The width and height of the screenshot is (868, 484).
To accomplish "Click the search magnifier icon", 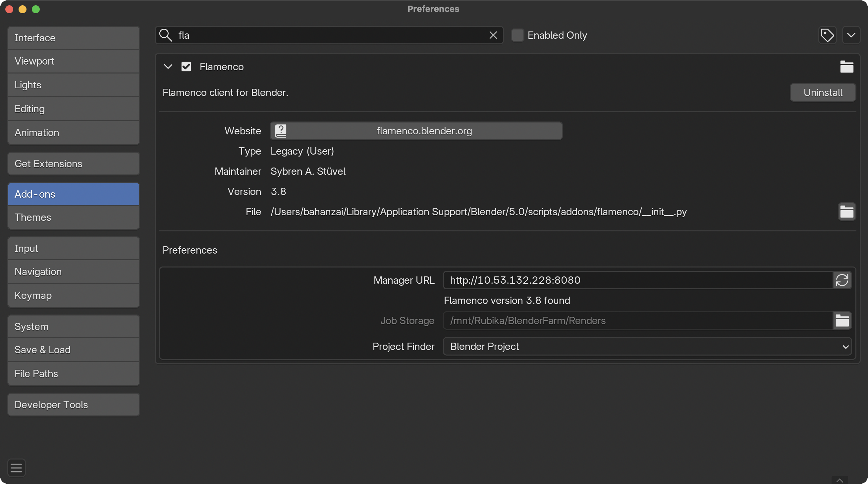I will click(165, 35).
